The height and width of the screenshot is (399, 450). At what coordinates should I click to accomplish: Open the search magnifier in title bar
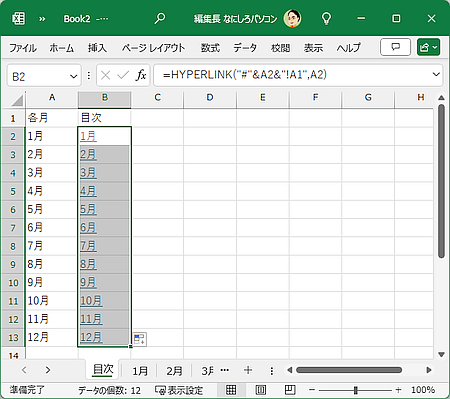click(160, 18)
